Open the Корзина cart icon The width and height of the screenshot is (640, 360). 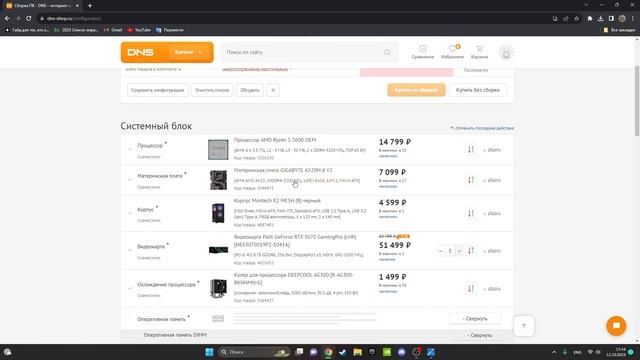(x=479, y=52)
